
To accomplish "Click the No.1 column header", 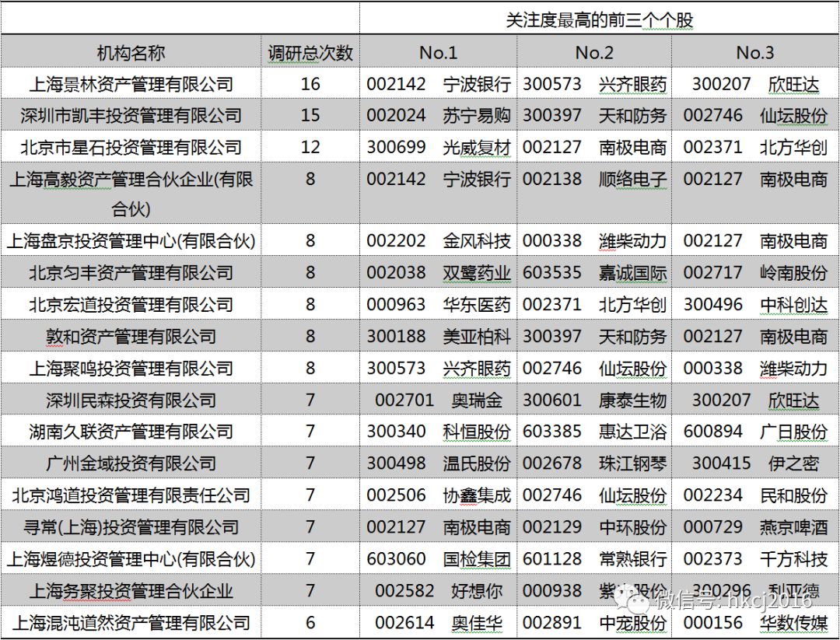I will coord(438,52).
